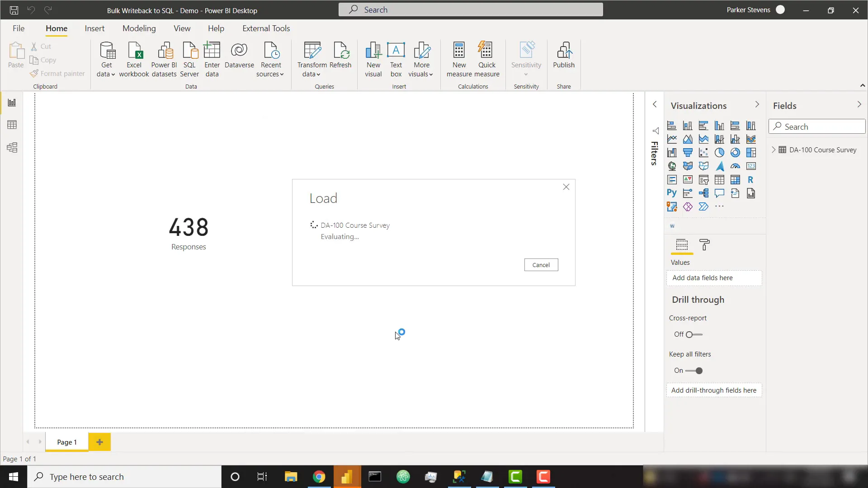The image size is (868, 488).
Task: Open the Format paint roller tab
Action: point(704,245)
